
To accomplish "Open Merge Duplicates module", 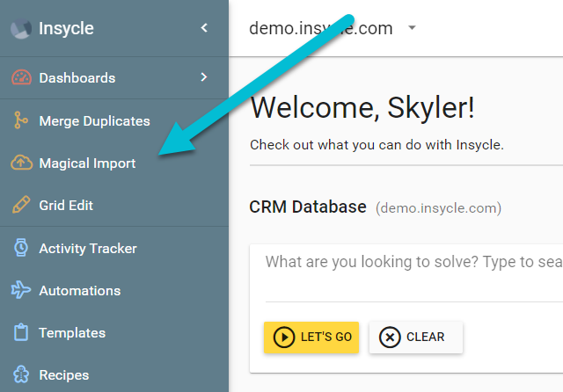I will [x=94, y=121].
